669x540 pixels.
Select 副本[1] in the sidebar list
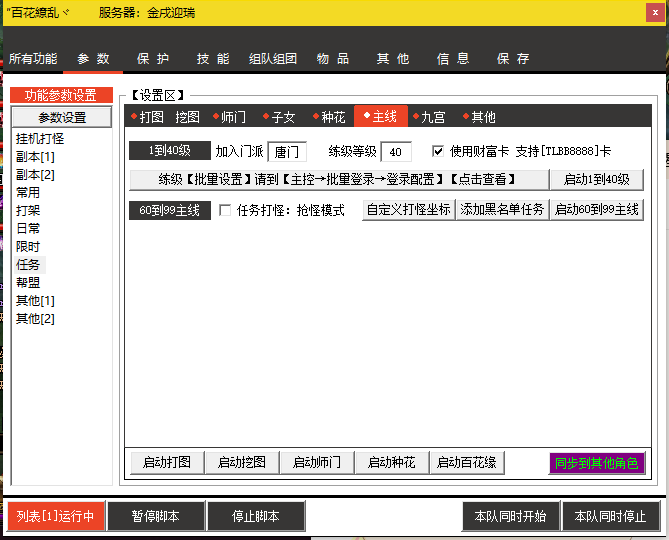35,157
